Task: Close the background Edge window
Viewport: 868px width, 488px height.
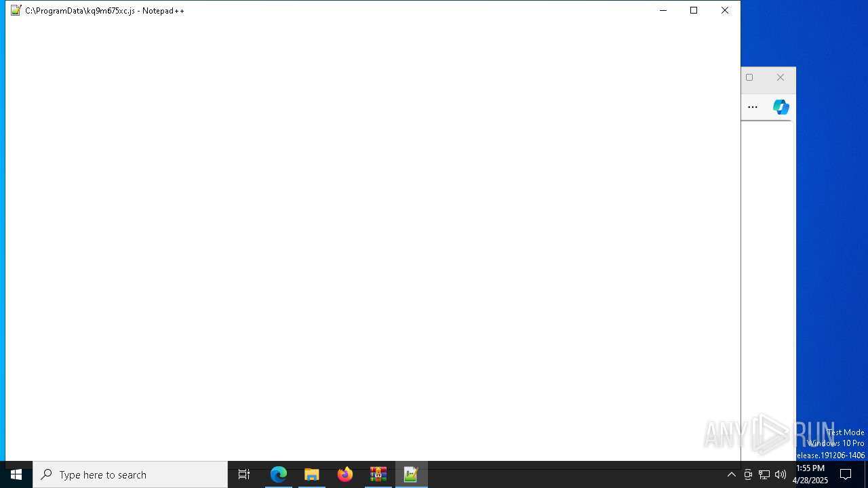Action: [x=781, y=77]
